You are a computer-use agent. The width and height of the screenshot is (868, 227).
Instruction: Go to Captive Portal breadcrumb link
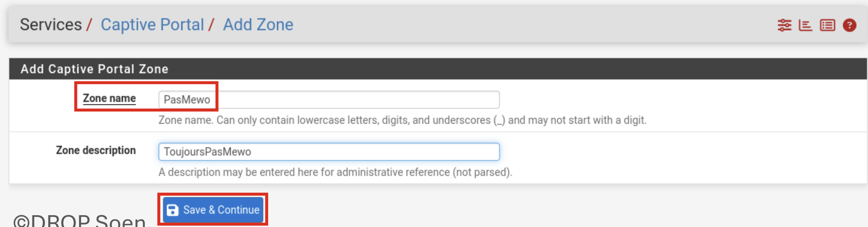coord(152,25)
